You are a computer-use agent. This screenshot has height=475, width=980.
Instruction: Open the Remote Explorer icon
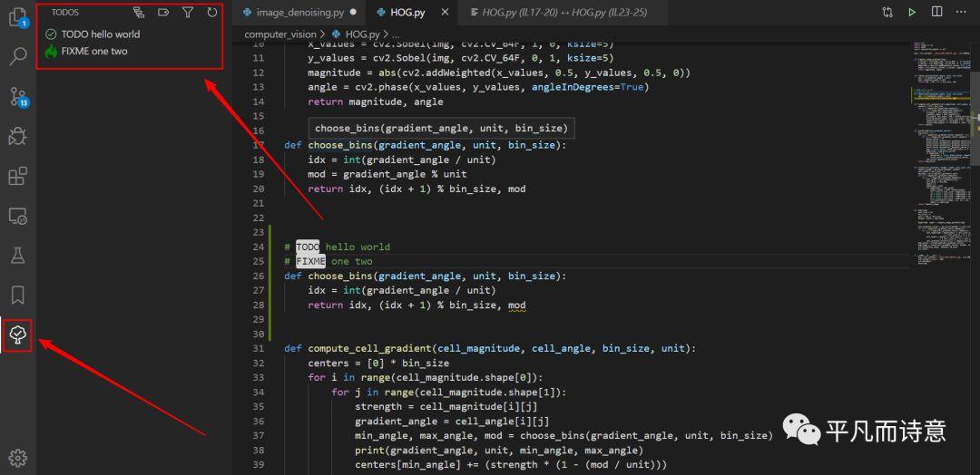point(17,216)
